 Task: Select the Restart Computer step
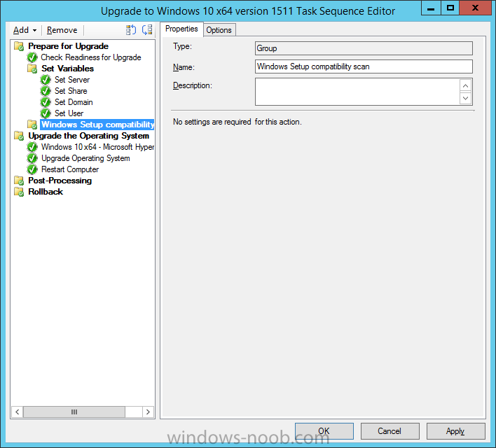[70, 169]
